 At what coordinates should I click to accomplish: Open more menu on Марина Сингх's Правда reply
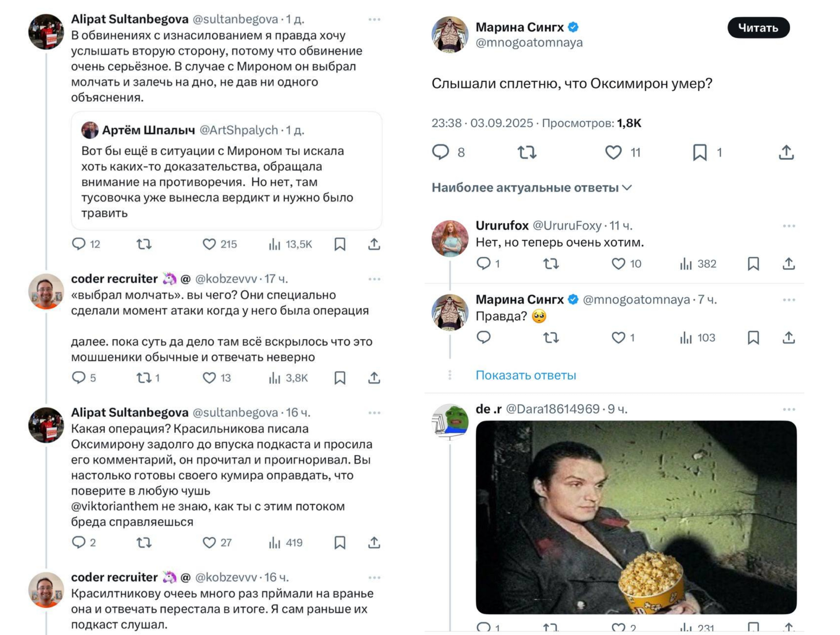pyautogui.click(x=789, y=300)
